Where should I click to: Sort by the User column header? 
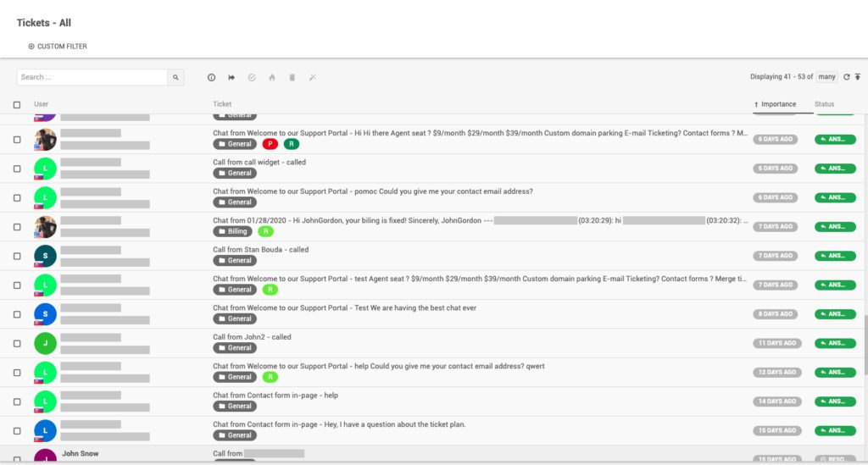pos(41,104)
